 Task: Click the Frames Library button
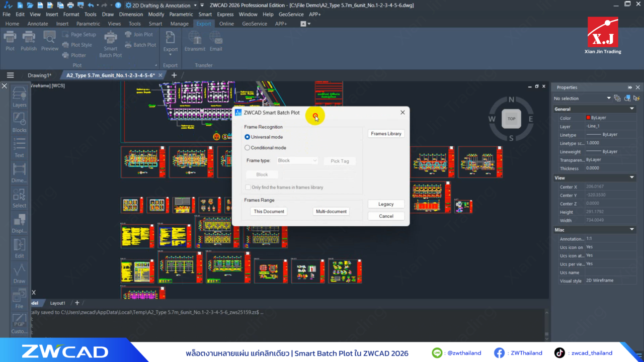(x=386, y=134)
